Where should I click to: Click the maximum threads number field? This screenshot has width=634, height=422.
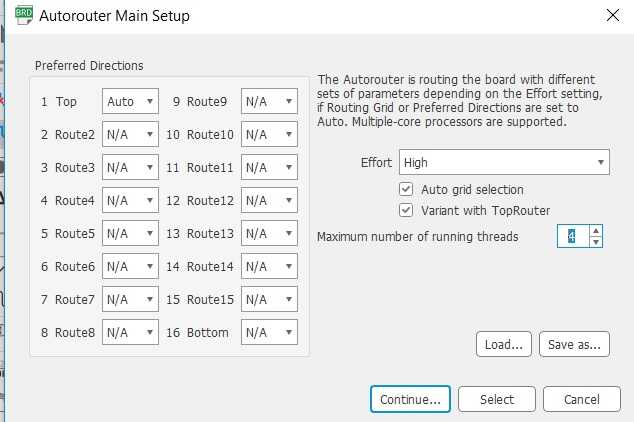coord(573,237)
